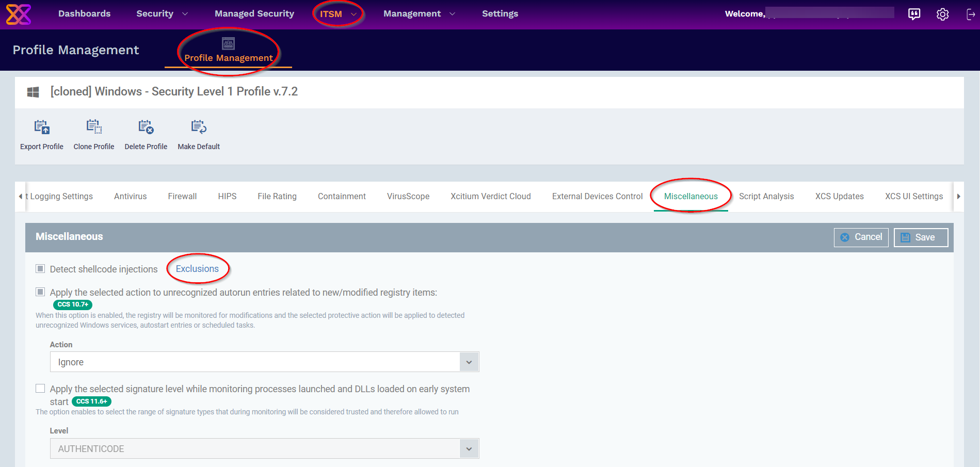980x467 pixels.
Task: Switch to the HIPS tab
Action: (x=227, y=197)
